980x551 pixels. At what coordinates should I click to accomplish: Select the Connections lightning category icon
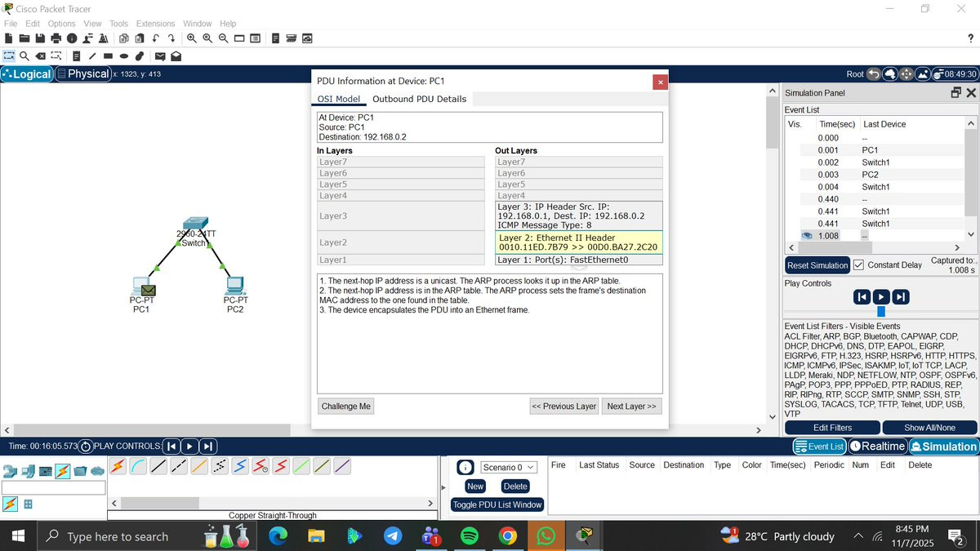(x=63, y=471)
